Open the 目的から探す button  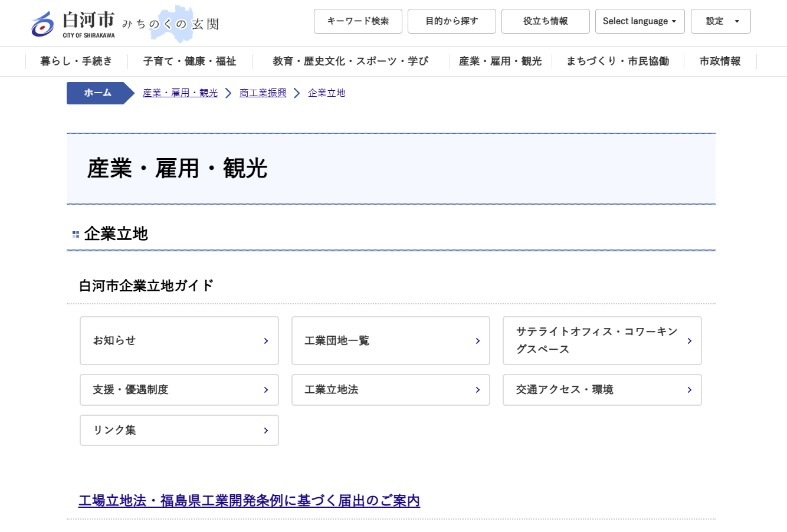[452, 21]
